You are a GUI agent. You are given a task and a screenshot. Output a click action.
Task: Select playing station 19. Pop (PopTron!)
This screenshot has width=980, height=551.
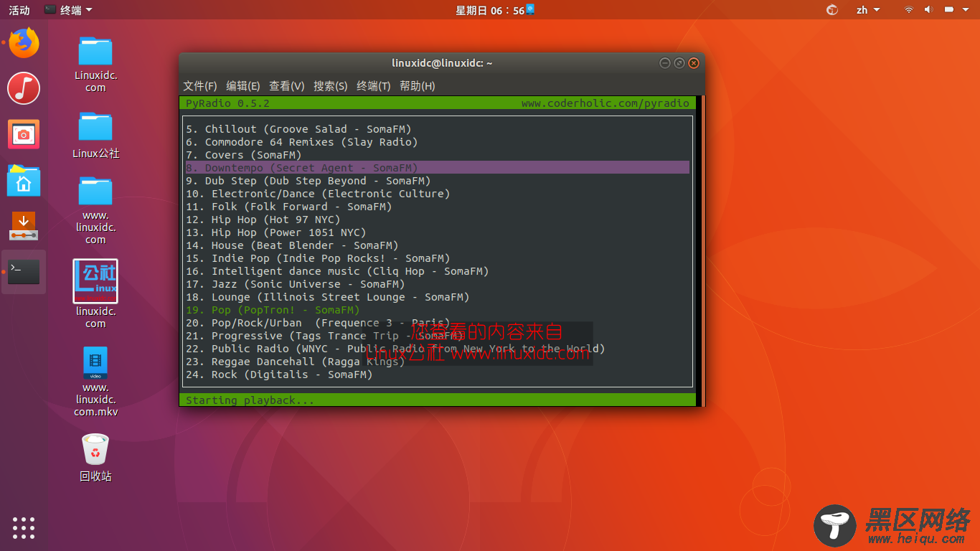[x=438, y=310]
